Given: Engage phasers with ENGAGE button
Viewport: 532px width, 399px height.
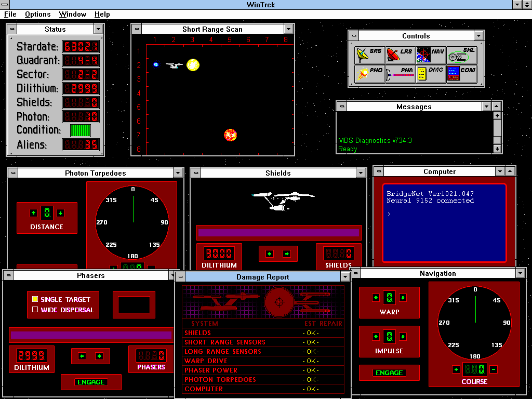Looking at the screenshot, I should [x=91, y=382].
